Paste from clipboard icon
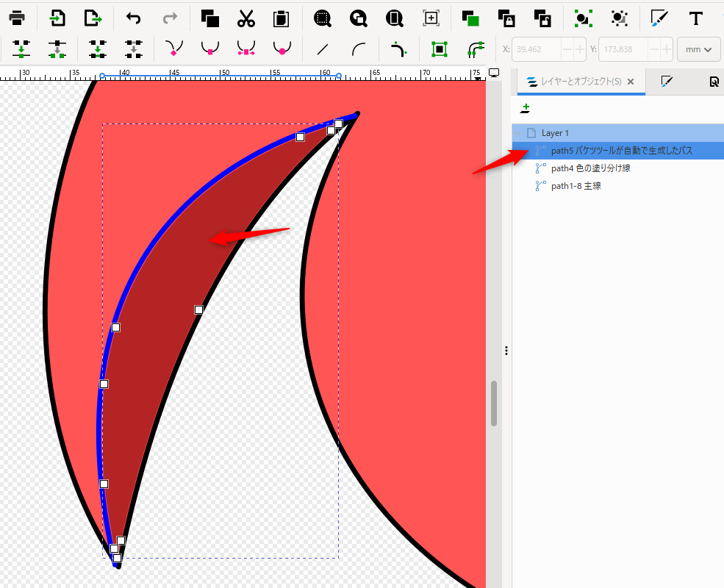Screen dimensions: 724x588 tap(281, 18)
